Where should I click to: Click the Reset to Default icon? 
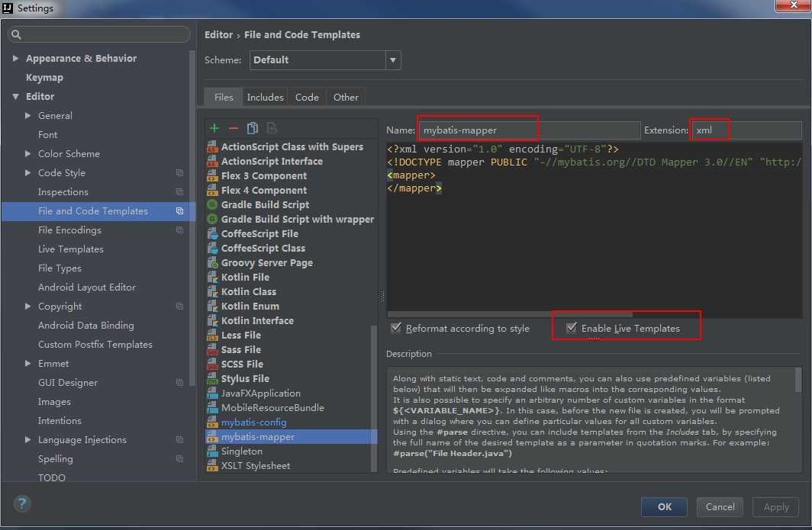(272, 128)
